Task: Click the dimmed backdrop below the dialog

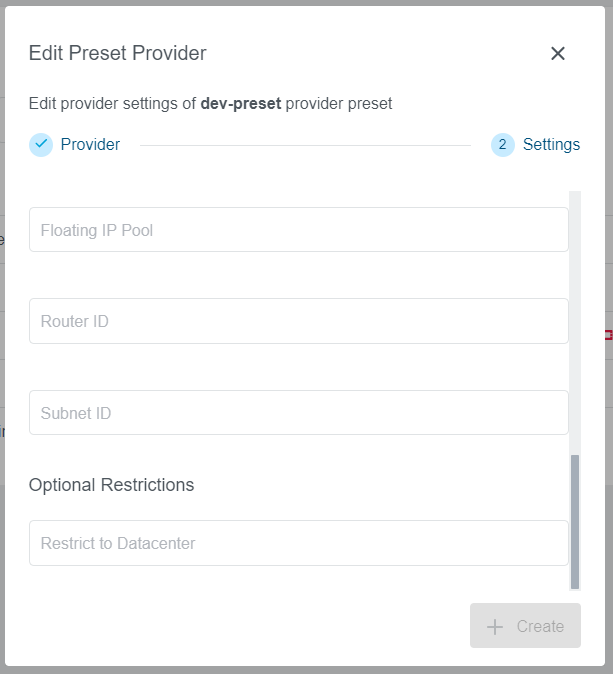Action: 300,670
